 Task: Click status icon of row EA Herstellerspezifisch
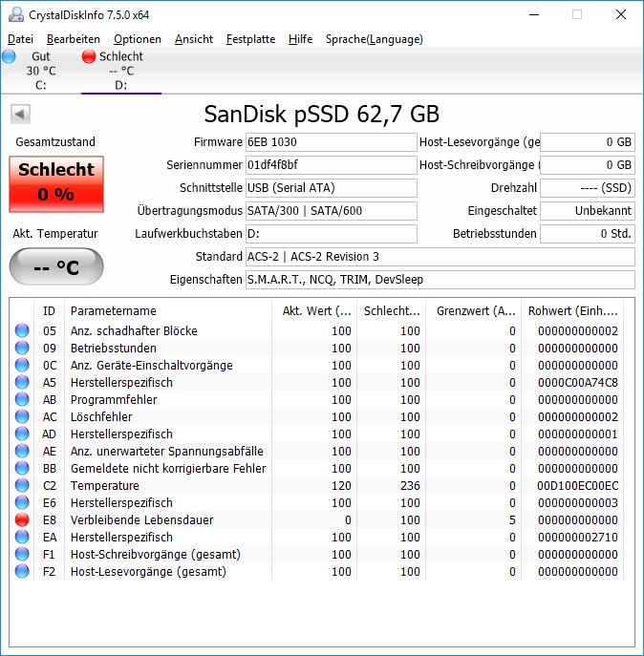click(x=22, y=537)
